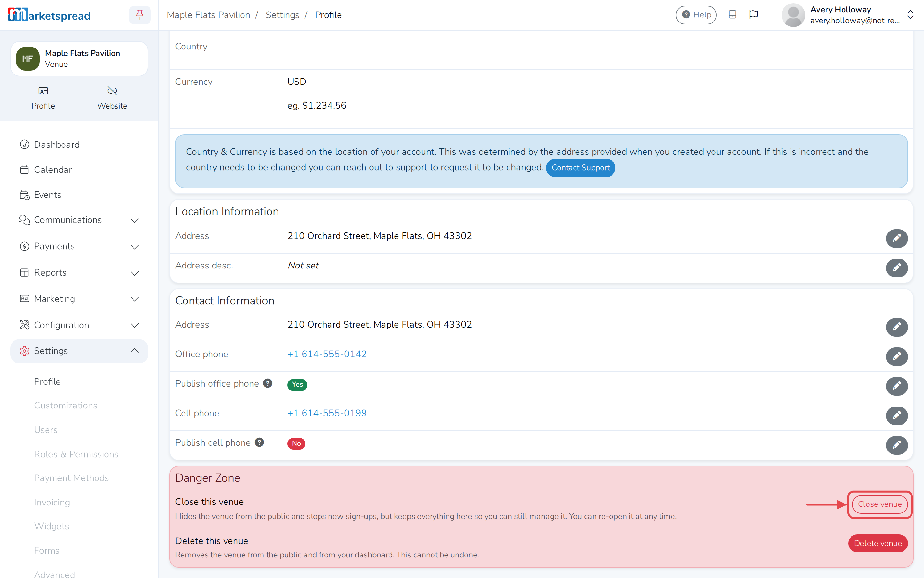Image resolution: width=924 pixels, height=578 pixels.
Task: Expand the Payments menu
Action: click(x=79, y=247)
